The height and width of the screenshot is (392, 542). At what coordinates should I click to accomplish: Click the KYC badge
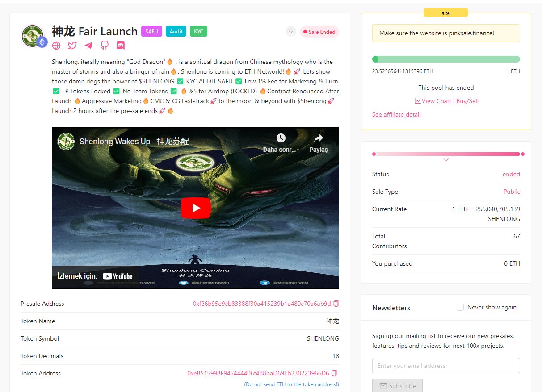(x=198, y=31)
